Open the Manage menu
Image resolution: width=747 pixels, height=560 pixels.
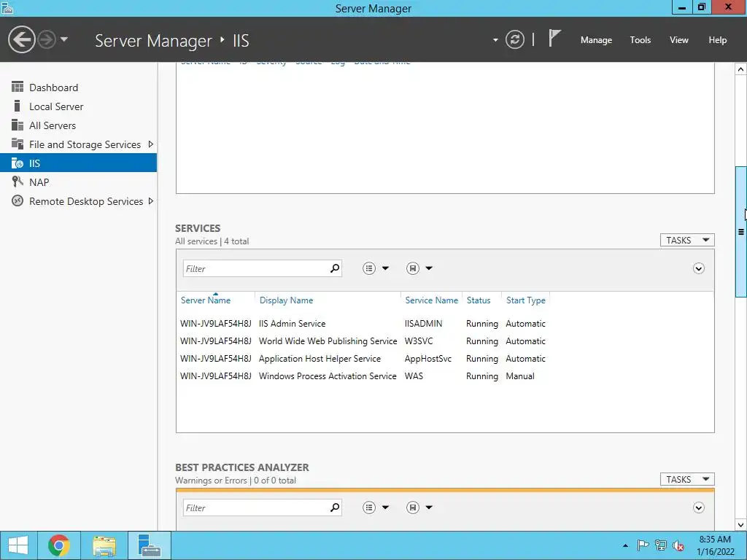(x=596, y=40)
